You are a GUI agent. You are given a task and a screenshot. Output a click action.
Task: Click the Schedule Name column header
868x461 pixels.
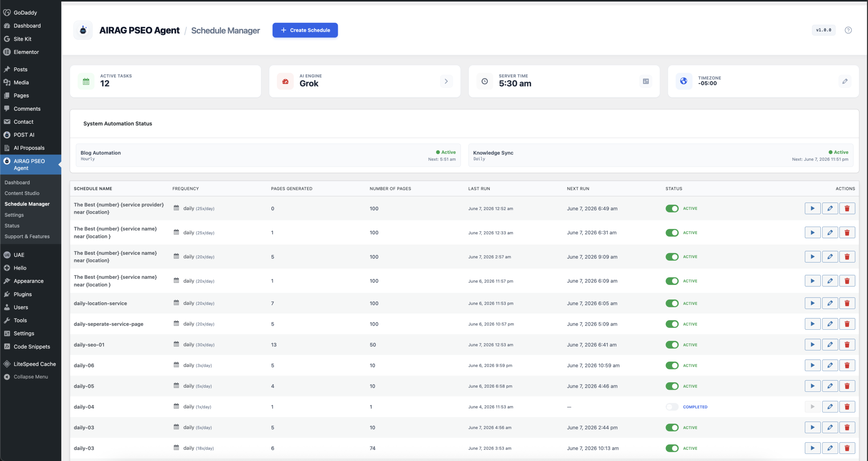[93, 189]
